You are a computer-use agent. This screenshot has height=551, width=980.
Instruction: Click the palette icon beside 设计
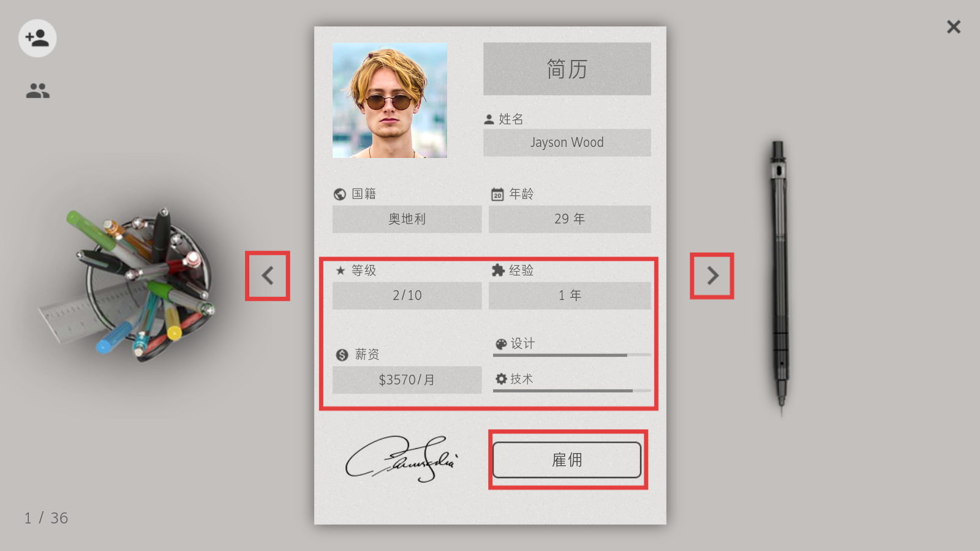point(501,344)
